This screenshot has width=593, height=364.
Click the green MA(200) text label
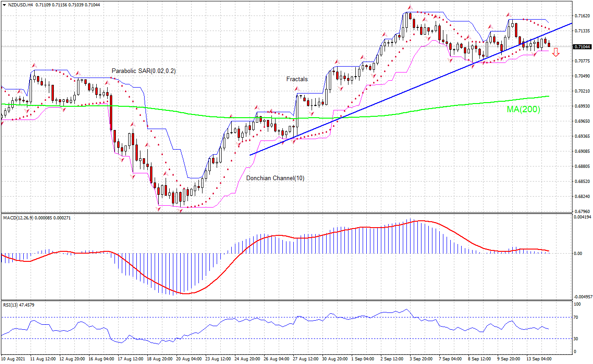(523, 109)
